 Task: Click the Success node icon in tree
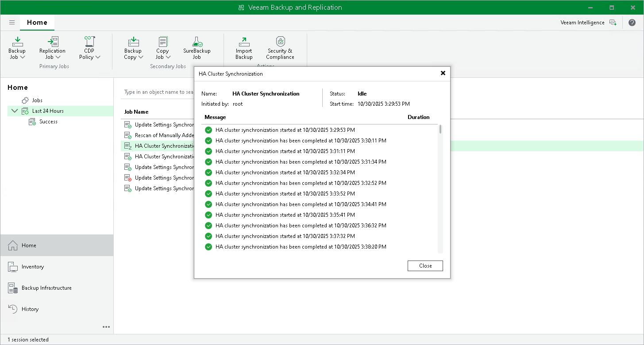(32, 122)
